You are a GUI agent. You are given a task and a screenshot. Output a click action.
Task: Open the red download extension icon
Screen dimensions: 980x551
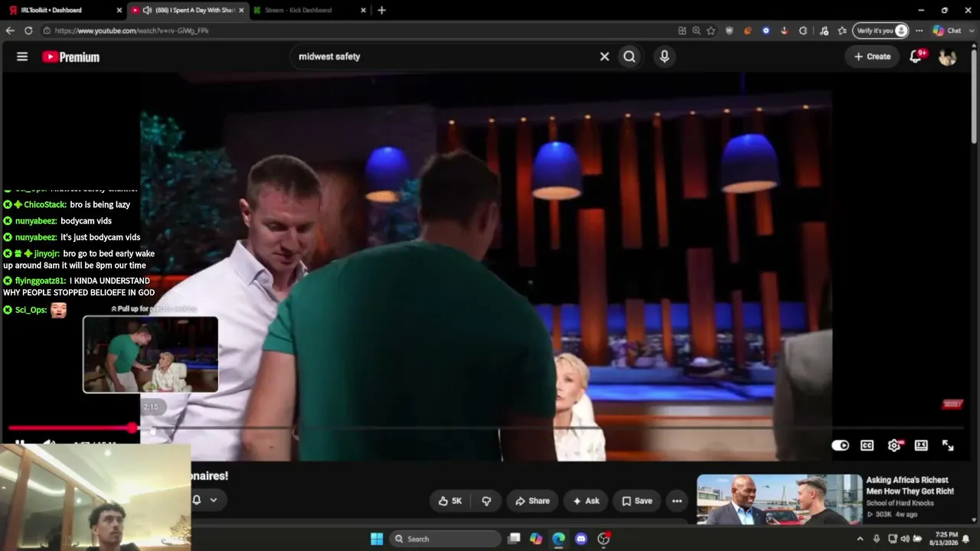784,31
